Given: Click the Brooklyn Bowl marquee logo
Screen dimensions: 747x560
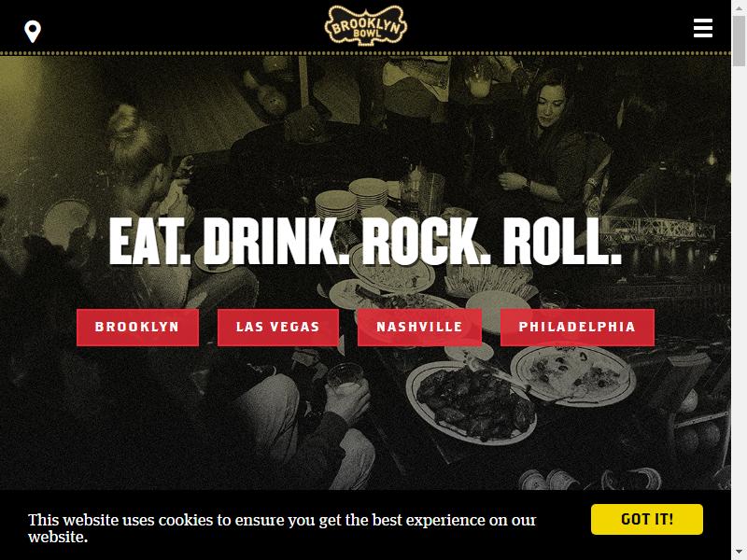Looking at the screenshot, I should [x=365, y=26].
